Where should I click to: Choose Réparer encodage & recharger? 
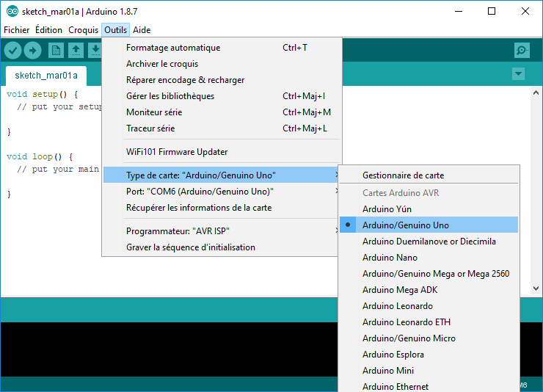pos(222,80)
